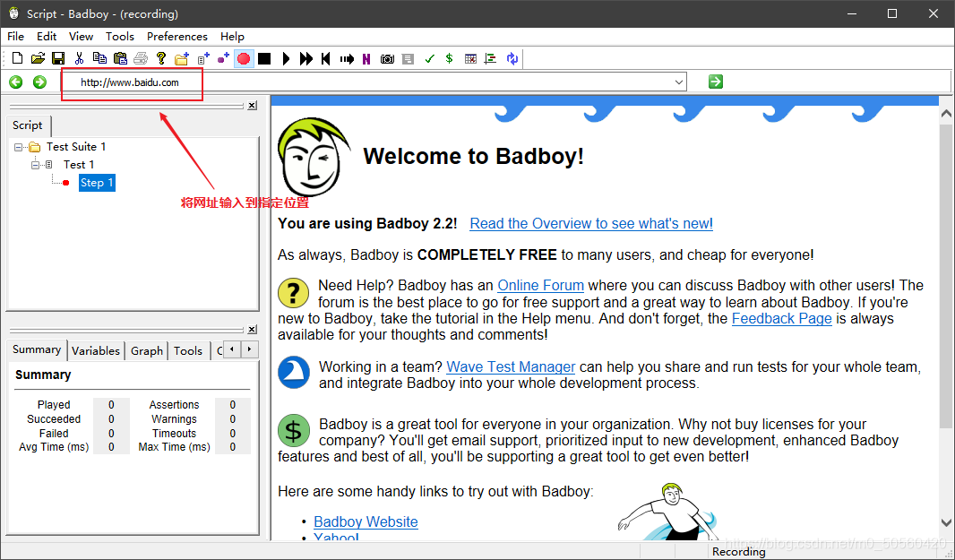Click the Play All double-triangle button
Image resolution: width=955 pixels, height=560 pixels.
305,58
